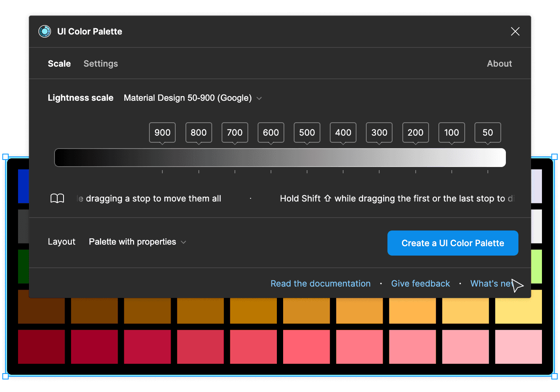The image size is (560, 392).
Task: Click Create a UI Color Palette
Action: (453, 243)
